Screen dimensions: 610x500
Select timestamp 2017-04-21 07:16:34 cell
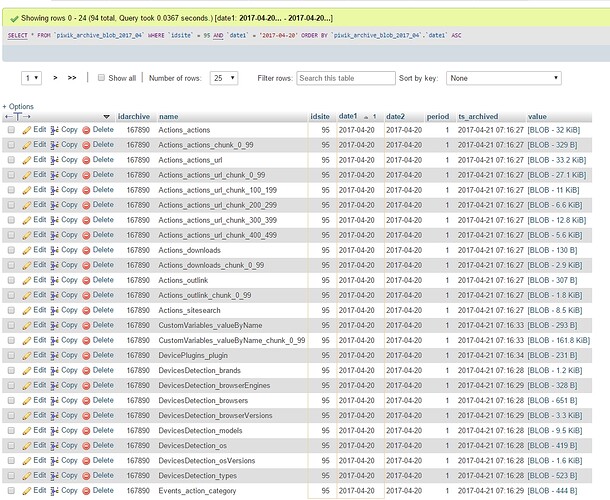tap(491, 356)
